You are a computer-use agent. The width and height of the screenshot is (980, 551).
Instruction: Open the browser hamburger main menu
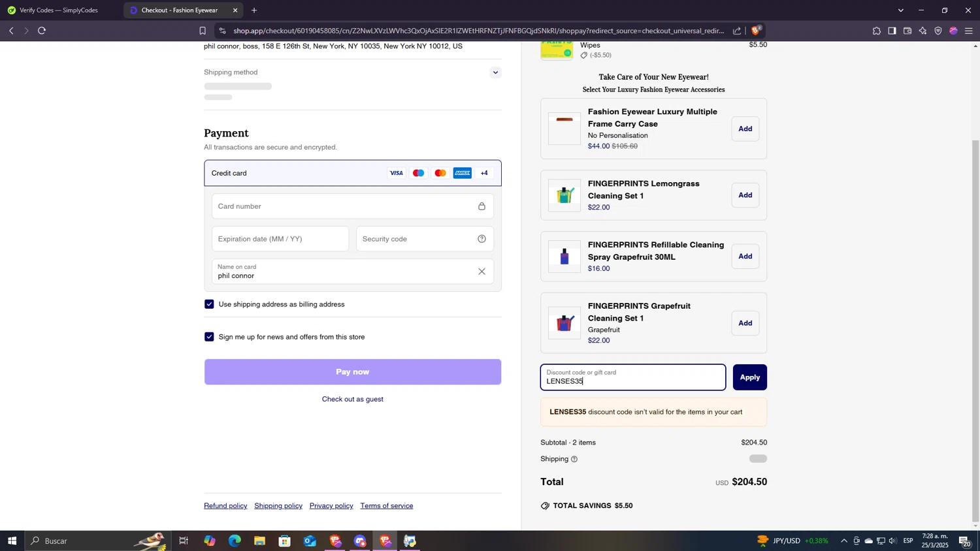coord(969,31)
